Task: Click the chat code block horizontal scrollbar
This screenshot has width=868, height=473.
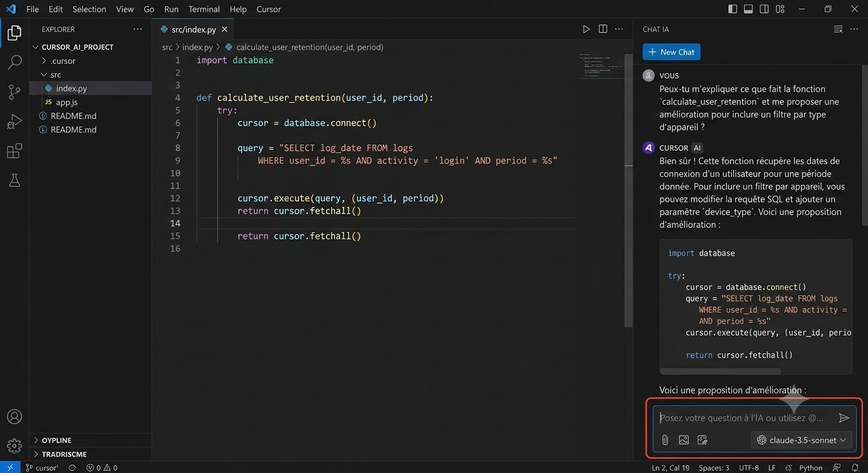Action: (720, 371)
